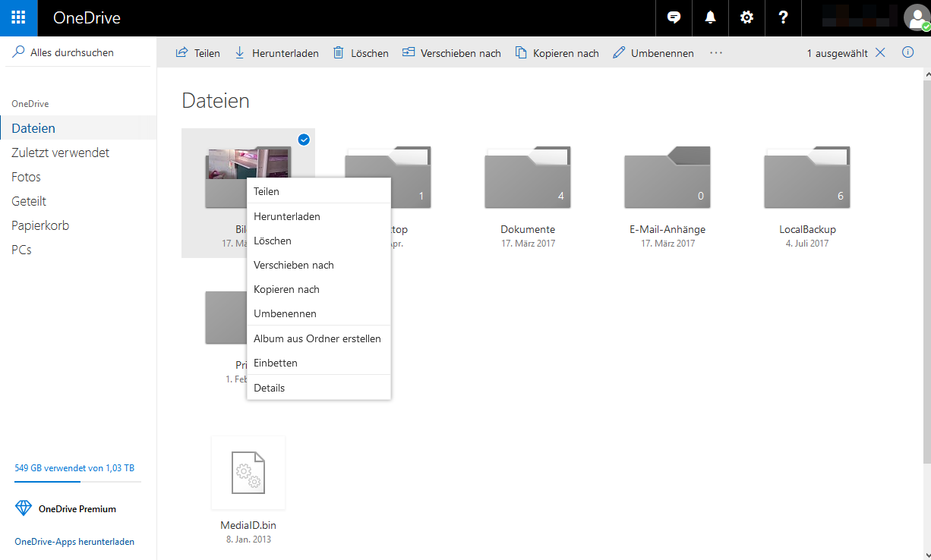931x560 pixels.
Task: Open the more options ellipsis
Action: tap(716, 53)
